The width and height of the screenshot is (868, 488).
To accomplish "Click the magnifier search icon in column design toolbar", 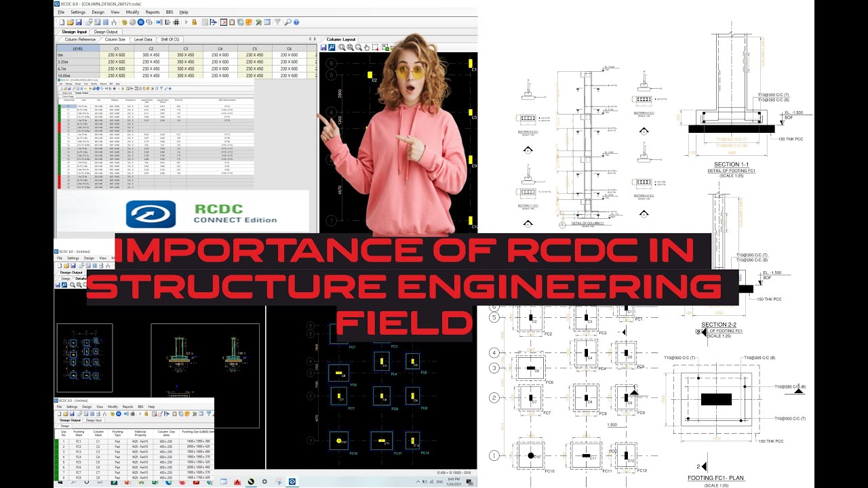I will click(x=288, y=22).
